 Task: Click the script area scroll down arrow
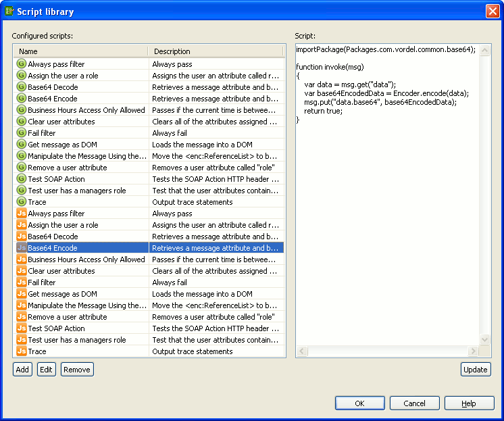pos(484,339)
